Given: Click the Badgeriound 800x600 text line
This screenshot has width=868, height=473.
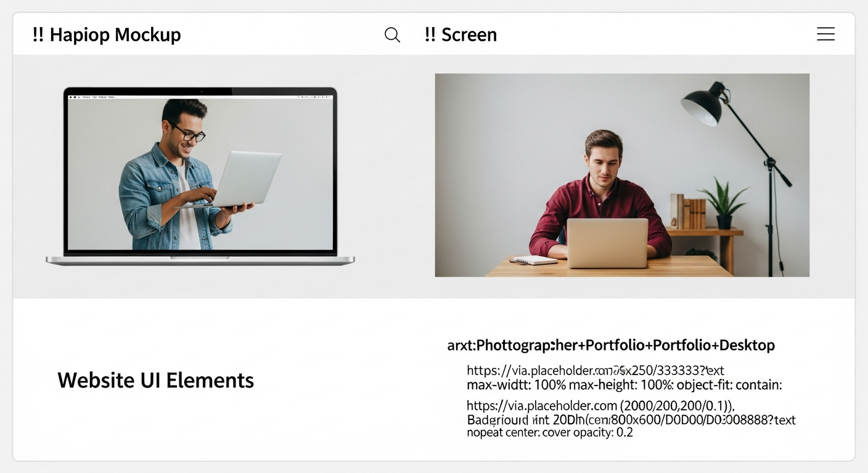Looking at the screenshot, I should [x=631, y=420].
